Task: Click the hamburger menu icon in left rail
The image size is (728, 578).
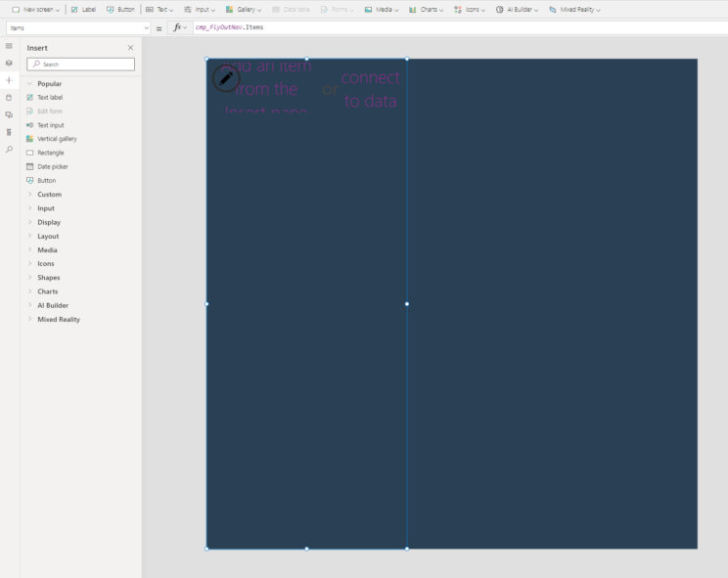Action: click(9, 46)
